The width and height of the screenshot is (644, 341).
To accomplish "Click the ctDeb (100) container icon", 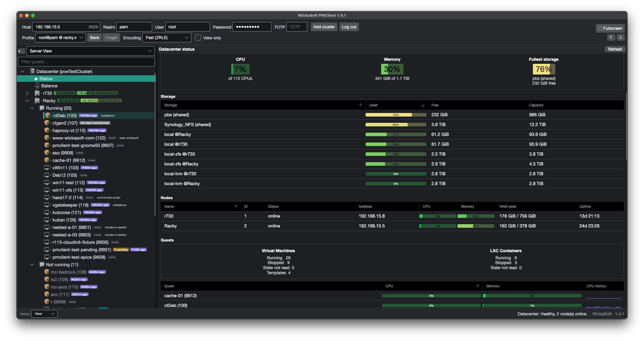I will tap(47, 115).
